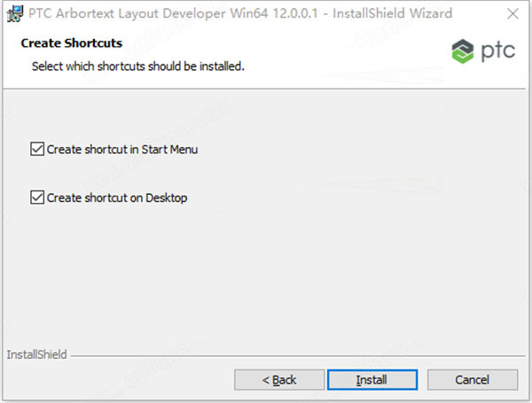Click the Create Shortcuts heading

tap(72, 43)
